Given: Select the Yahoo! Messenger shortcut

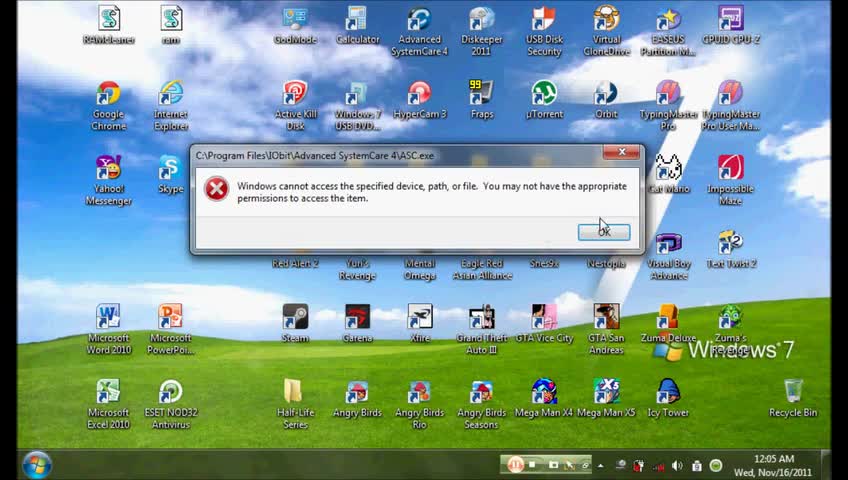Looking at the screenshot, I should coord(109,180).
